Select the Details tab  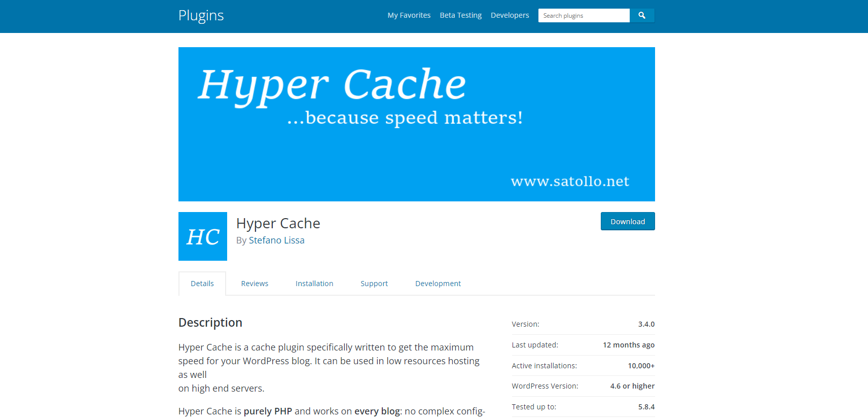(x=202, y=284)
